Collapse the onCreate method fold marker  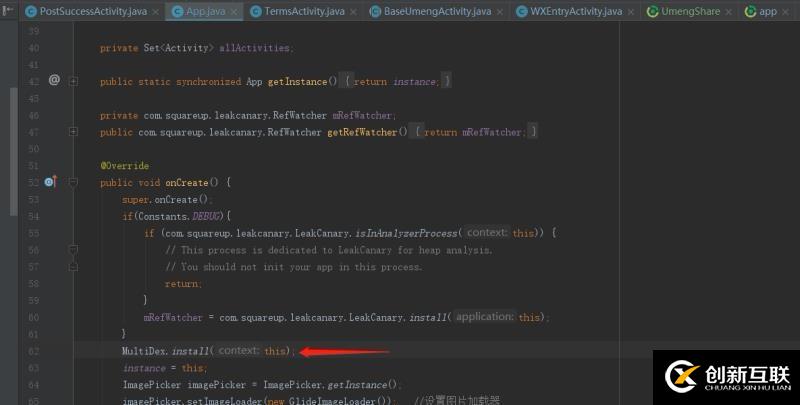pos(73,183)
